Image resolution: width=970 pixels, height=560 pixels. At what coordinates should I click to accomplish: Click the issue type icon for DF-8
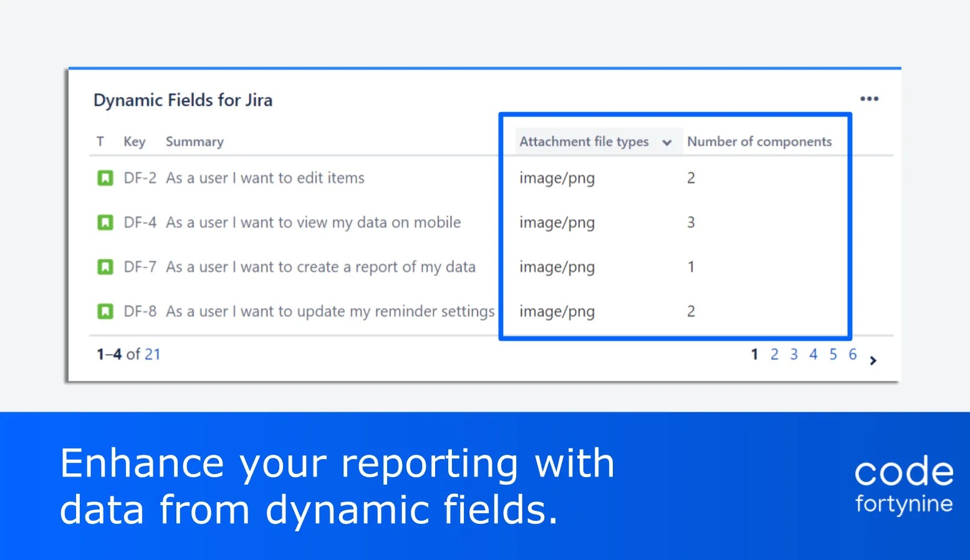[105, 311]
